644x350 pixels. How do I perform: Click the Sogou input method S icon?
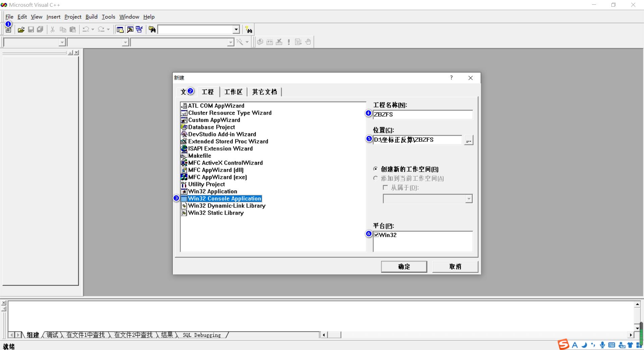click(x=563, y=345)
